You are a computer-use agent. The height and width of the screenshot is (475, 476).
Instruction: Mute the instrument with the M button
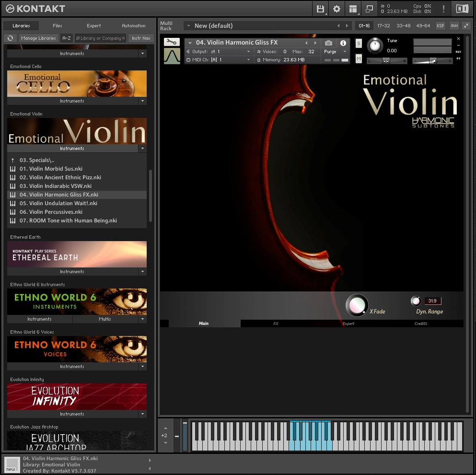359,58
